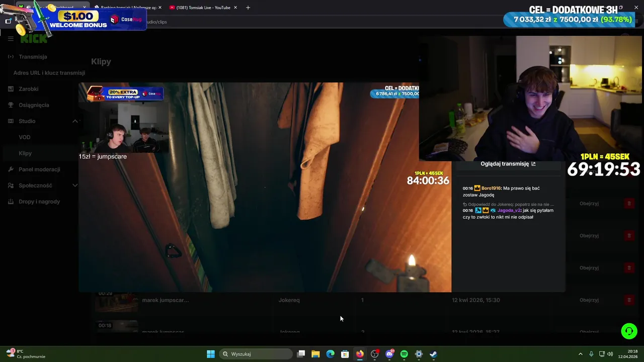644x362 pixels.
Task: Open OBS Studio from the taskbar
Action: click(374, 354)
